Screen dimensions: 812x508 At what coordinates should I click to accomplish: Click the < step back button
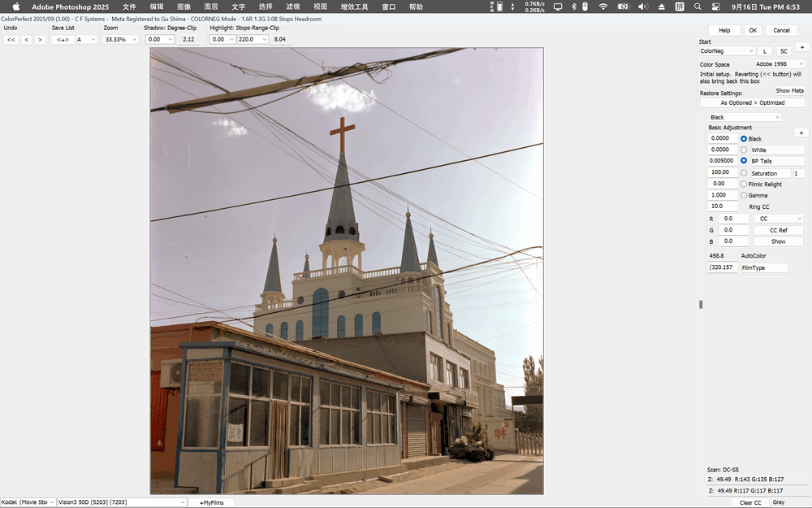click(26, 39)
